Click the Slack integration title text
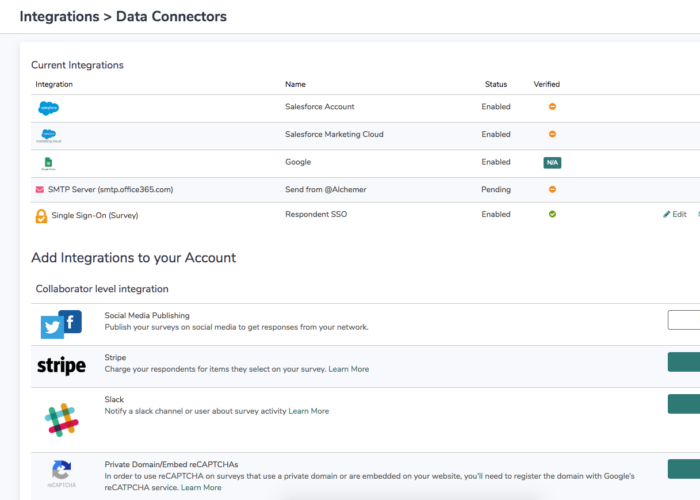 tap(114, 400)
